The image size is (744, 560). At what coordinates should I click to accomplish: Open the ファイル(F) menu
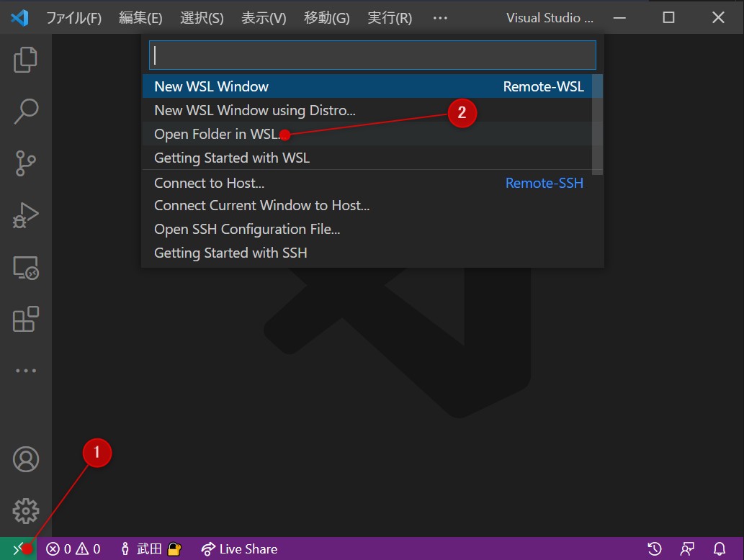point(74,18)
